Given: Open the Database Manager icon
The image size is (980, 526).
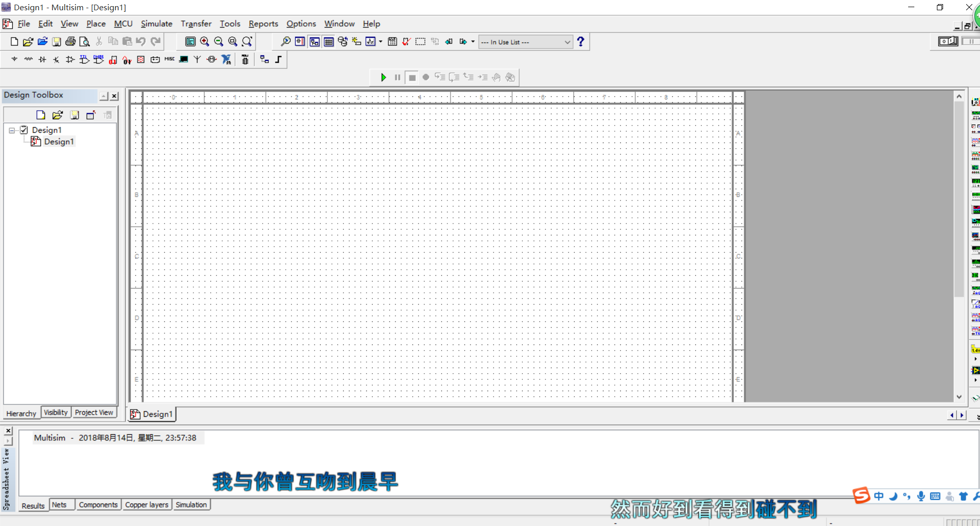Looking at the screenshot, I should 343,42.
